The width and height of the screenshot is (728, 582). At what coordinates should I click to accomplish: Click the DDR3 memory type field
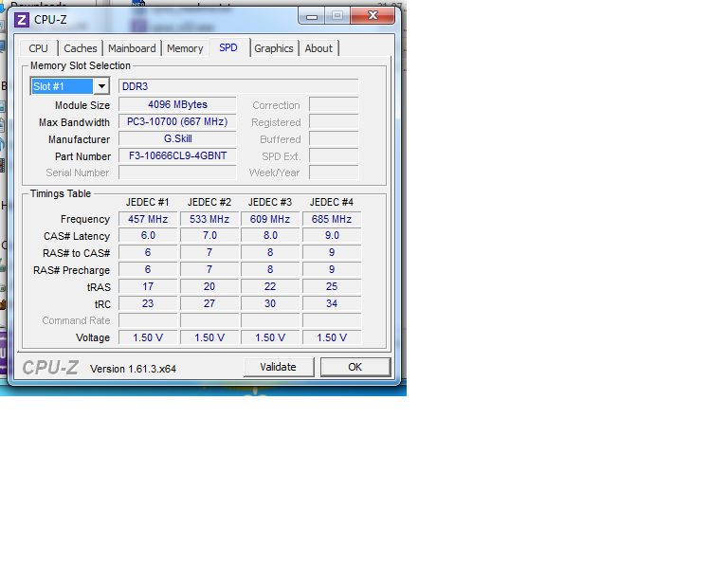pyautogui.click(x=238, y=86)
